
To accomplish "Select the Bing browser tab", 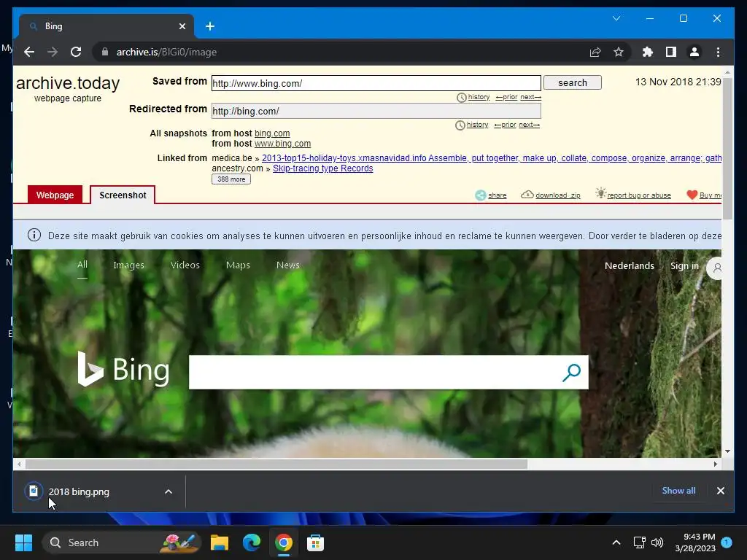I will pyautogui.click(x=107, y=26).
